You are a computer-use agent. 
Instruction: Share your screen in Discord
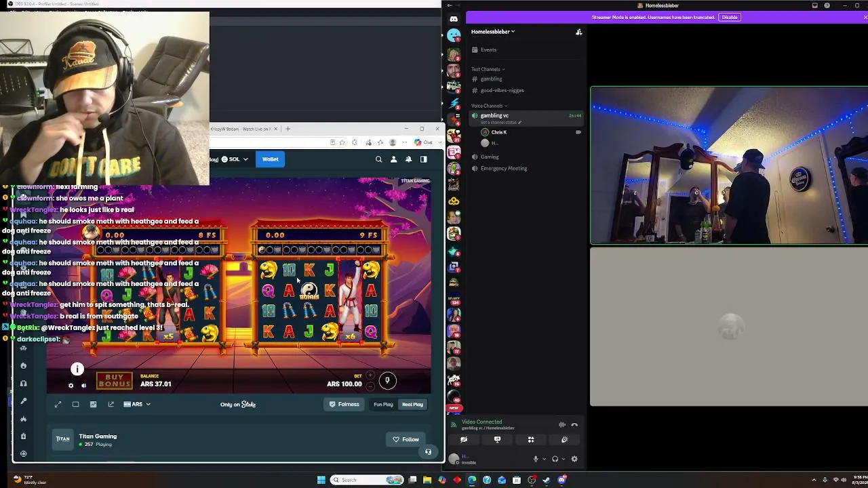coord(497,439)
